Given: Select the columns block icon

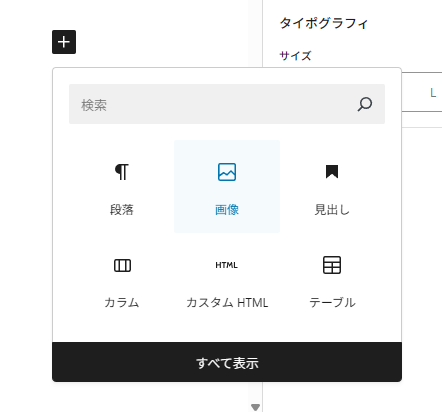Looking at the screenshot, I should [x=122, y=265].
